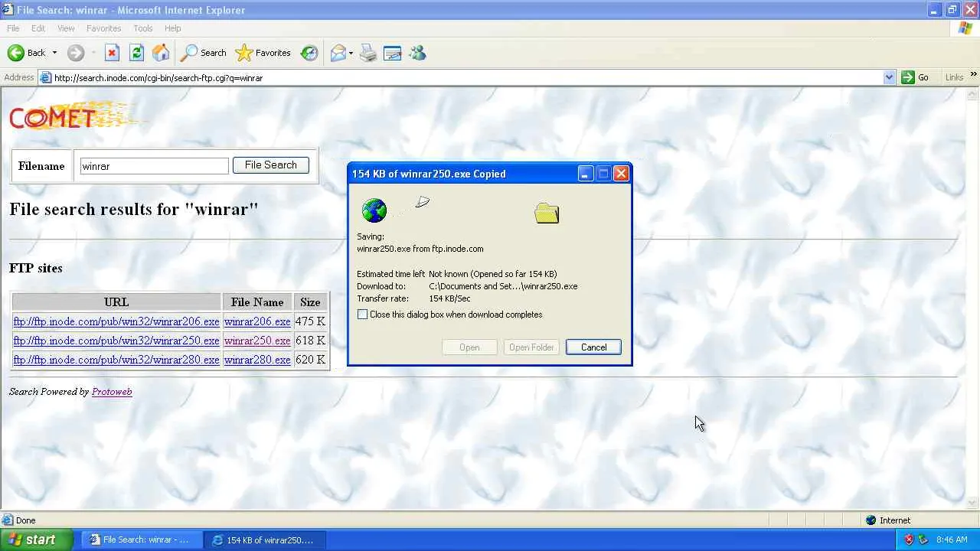Click the red security shield tray icon
The height and width of the screenshot is (551, 980).
pyautogui.click(x=909, y=540)
